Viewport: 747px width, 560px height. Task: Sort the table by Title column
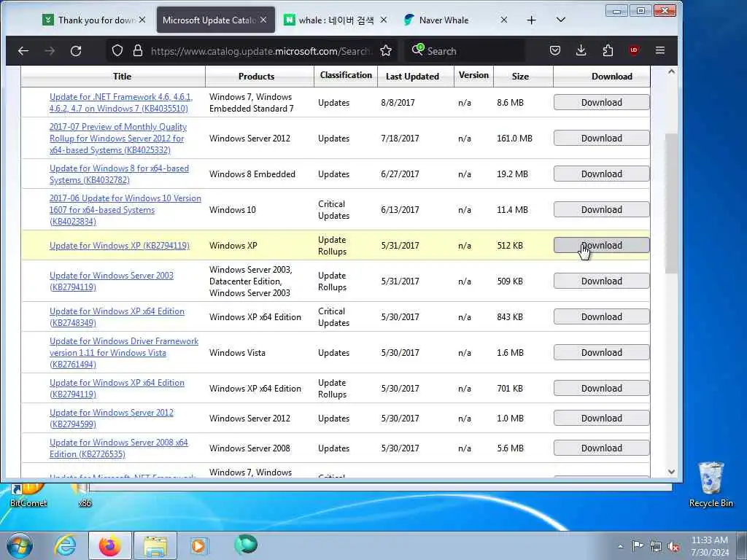point(122,76)
